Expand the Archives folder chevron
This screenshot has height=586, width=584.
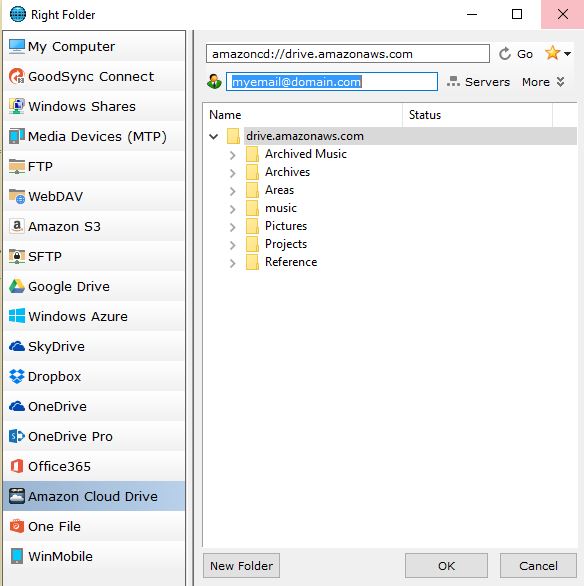click(x=232, y=173)
